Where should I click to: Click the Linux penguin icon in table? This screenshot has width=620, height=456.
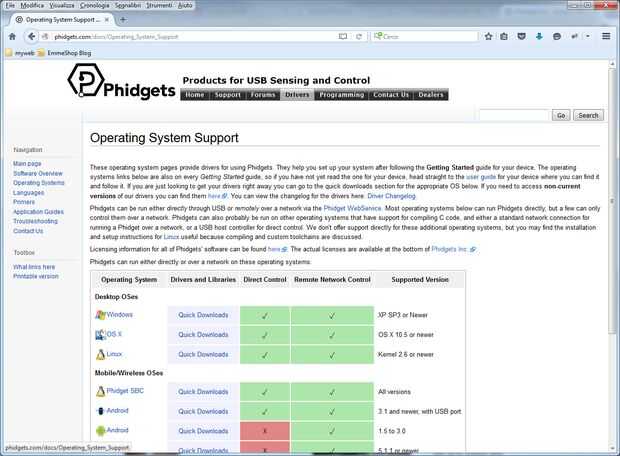pos(100,354)
